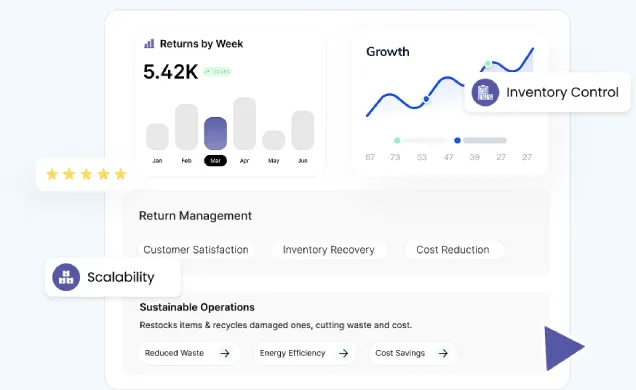Click the arrow on Reduced Waste
The height and width of the screenshot is (390, 636).
tap(225, 354)
